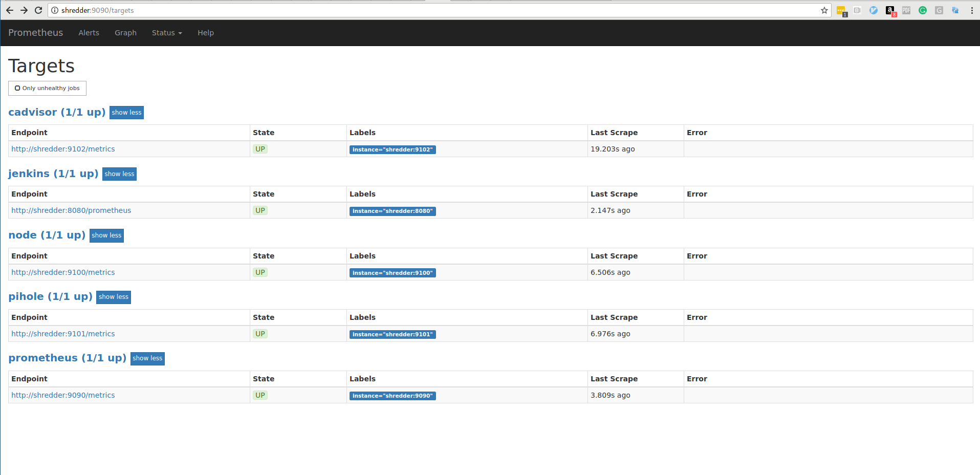Open the shredder:8080/prometheus endpoint link
The image size is (980, 475).
click(71, 210)
